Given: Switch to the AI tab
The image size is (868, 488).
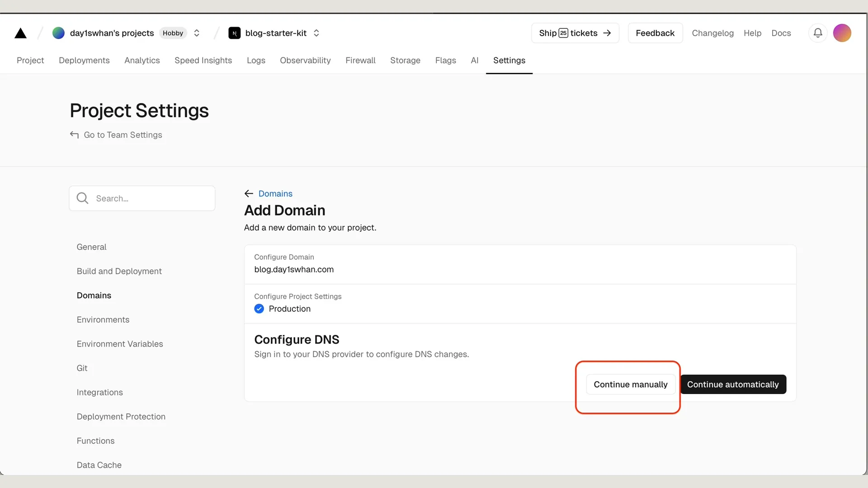Looking at the screenshot, I should tap(474, 60).
